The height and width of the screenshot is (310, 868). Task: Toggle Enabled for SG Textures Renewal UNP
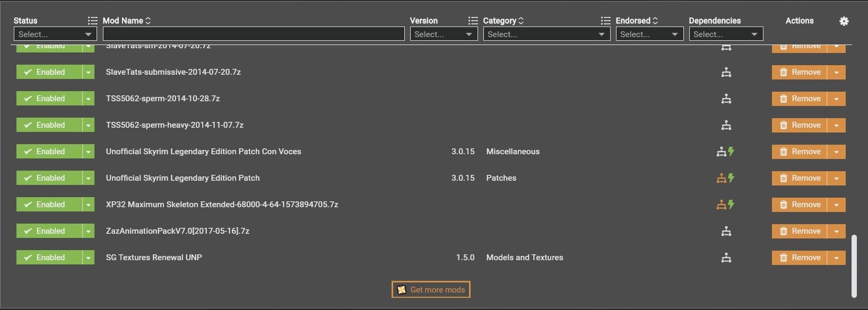tap(49, 258)
